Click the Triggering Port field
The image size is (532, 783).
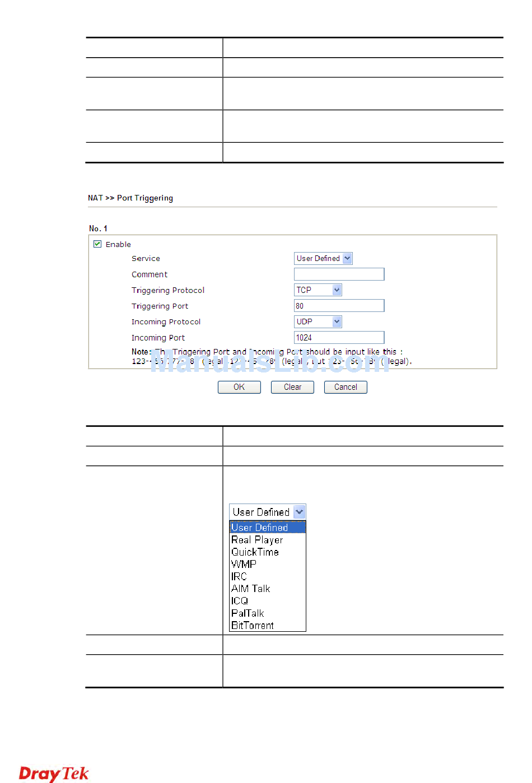339,306
